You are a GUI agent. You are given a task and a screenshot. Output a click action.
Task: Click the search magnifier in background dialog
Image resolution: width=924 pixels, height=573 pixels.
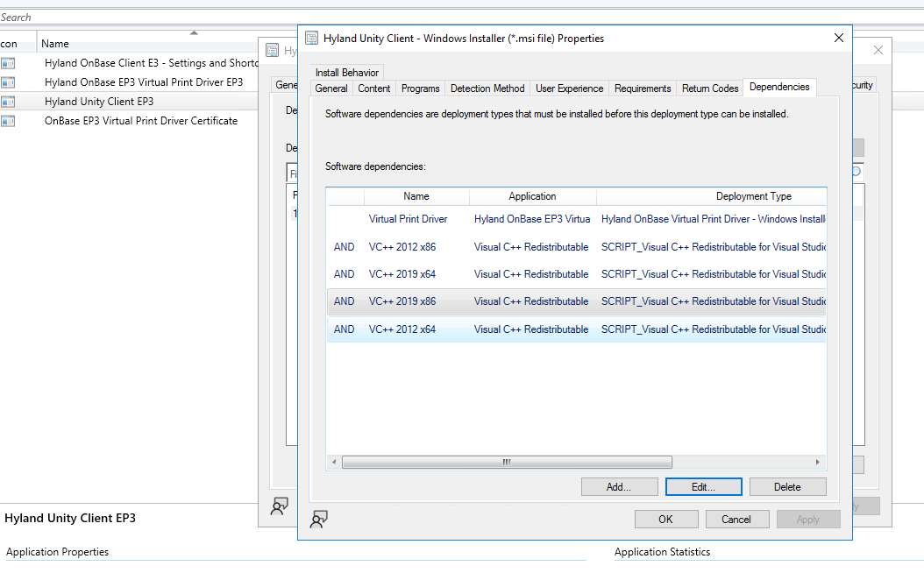tap(856, 172)
